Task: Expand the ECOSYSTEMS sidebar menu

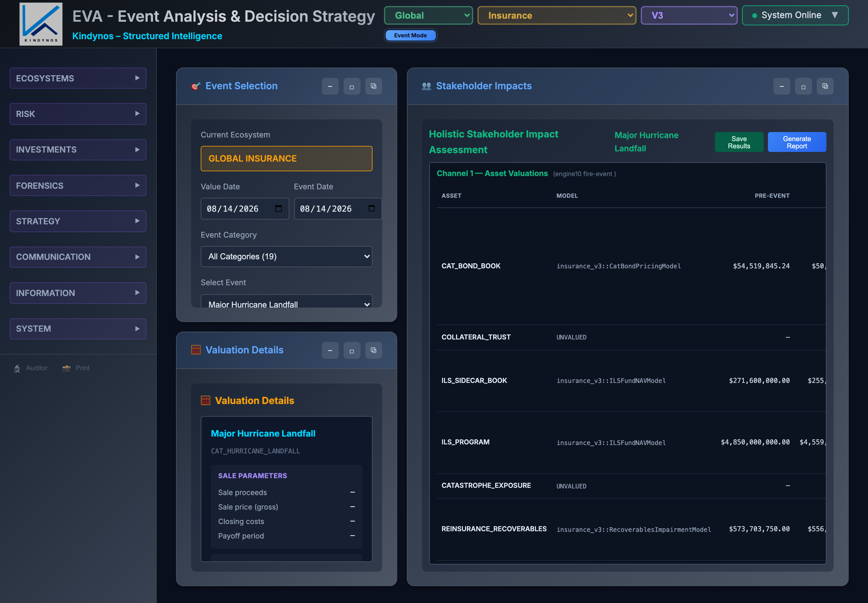Action: click(78, 78)
